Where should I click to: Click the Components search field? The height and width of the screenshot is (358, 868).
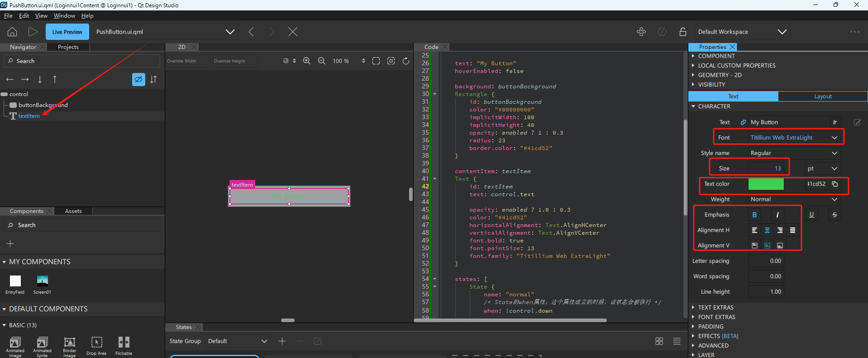point(82,225)
